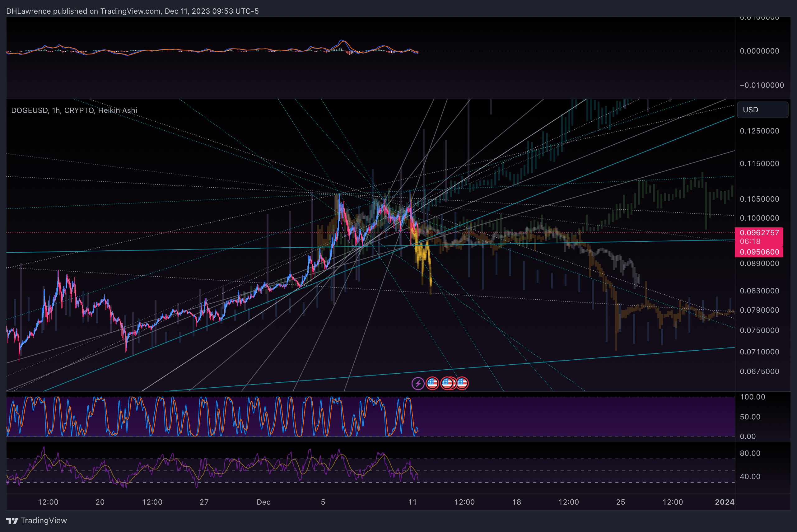Click the 18 date label on the time axis
The image size is (797, 532).
point(516,502)
